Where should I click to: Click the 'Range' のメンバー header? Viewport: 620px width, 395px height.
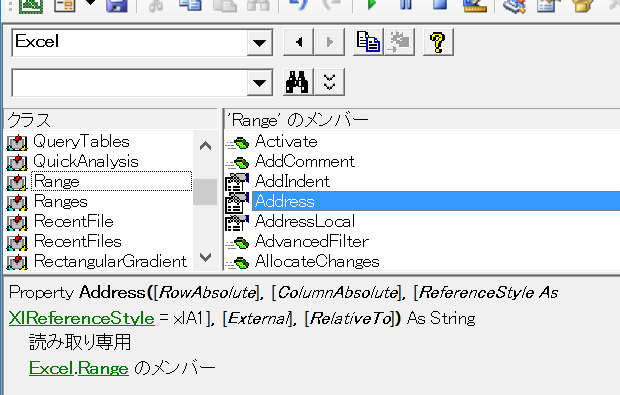pos(422,120)
